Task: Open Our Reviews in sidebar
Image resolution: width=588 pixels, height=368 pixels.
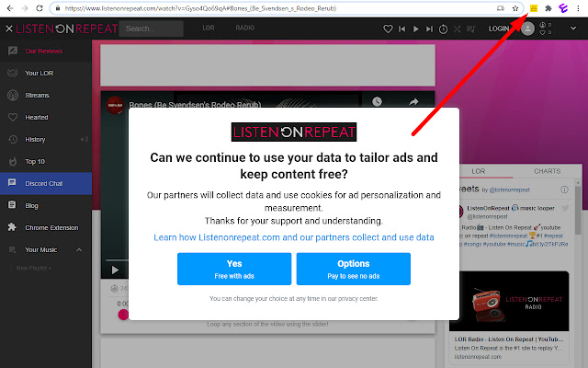Action: click(46, 52)
